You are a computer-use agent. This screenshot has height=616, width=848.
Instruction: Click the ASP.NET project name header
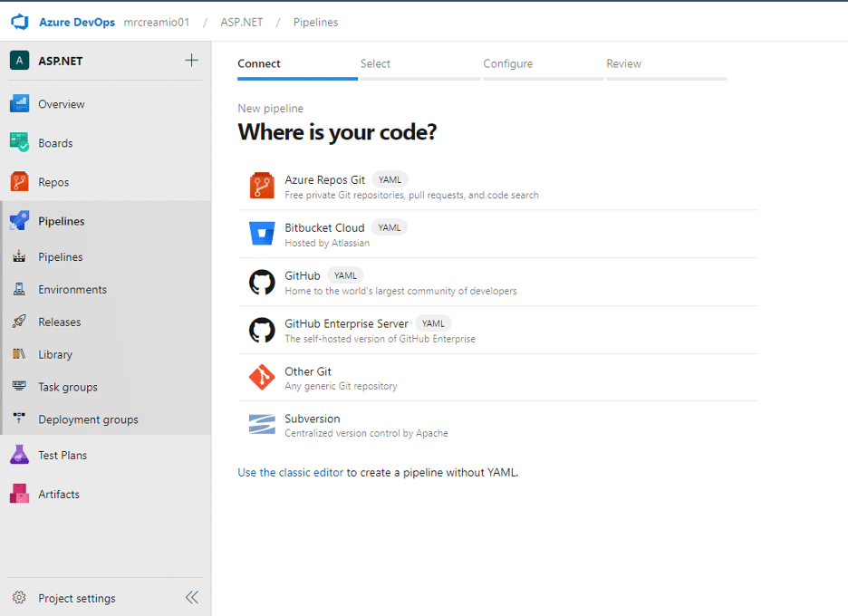pos(61,61)
